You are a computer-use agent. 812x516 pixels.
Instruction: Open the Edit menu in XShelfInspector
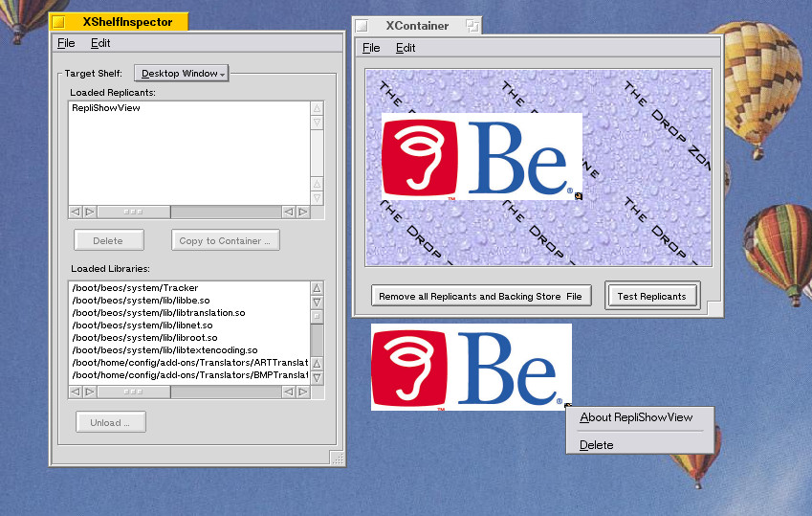[100, 43]
